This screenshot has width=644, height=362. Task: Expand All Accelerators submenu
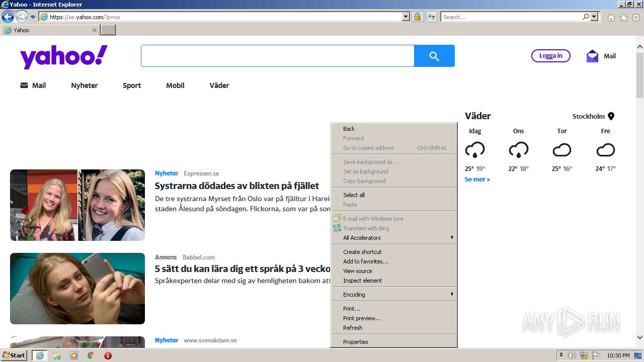(394, 238)
